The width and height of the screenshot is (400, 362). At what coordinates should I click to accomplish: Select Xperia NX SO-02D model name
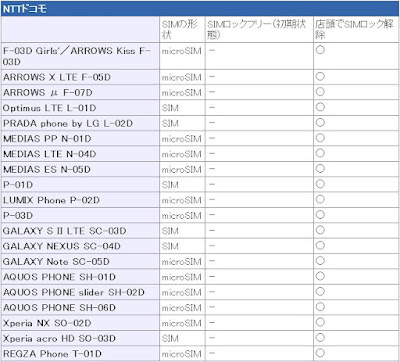pyautogui.click(x=47, y=323)
